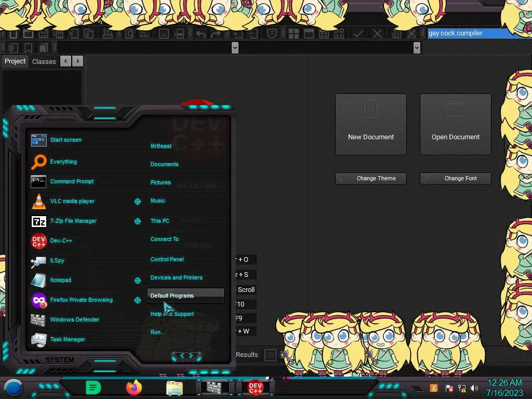Click the volume speaker tray icon

(474, 388)
